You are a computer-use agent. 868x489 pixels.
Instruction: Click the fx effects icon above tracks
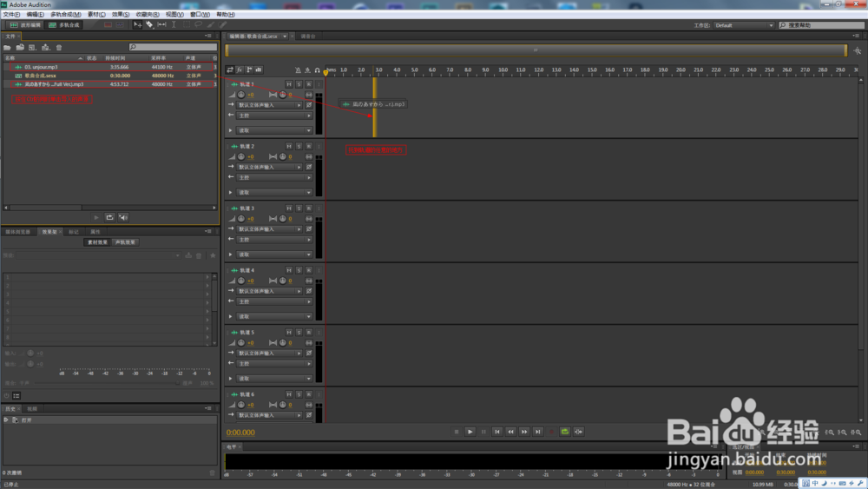pos(240,69)
